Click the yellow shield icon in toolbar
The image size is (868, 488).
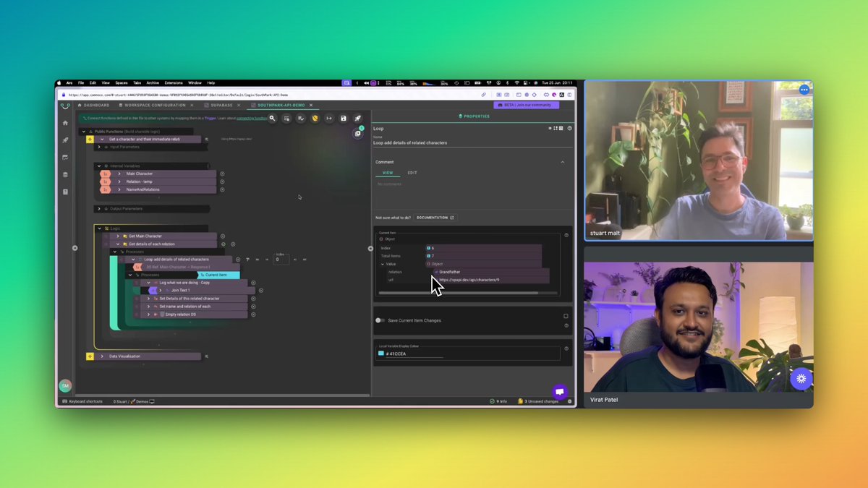pyautogui.click(x=315, y=118)
